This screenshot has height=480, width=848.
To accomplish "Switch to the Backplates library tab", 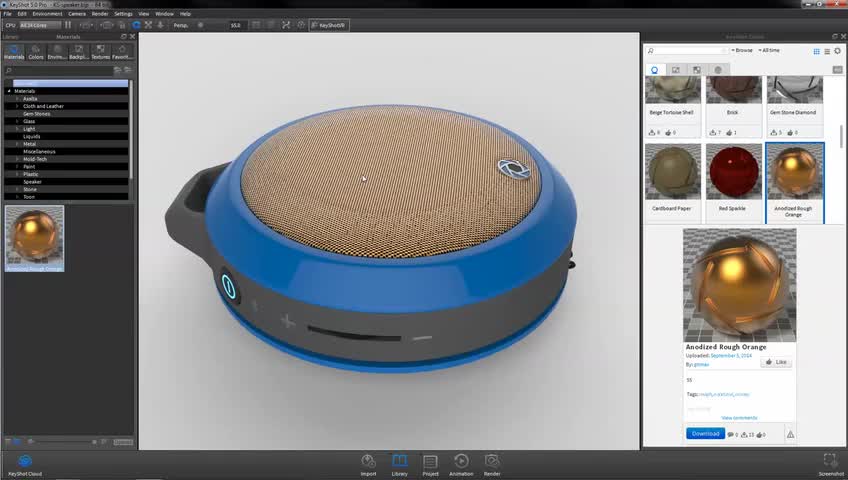I will 78,52.
